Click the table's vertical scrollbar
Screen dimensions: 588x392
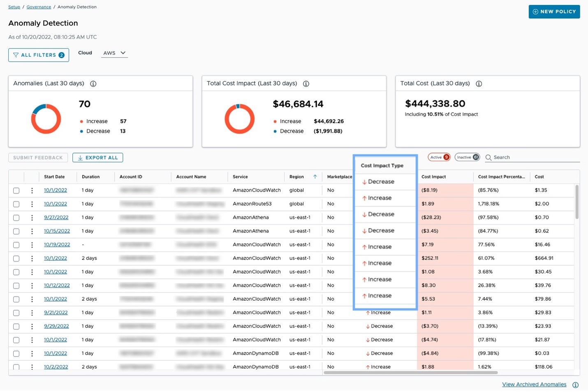(x=577, y=202)
